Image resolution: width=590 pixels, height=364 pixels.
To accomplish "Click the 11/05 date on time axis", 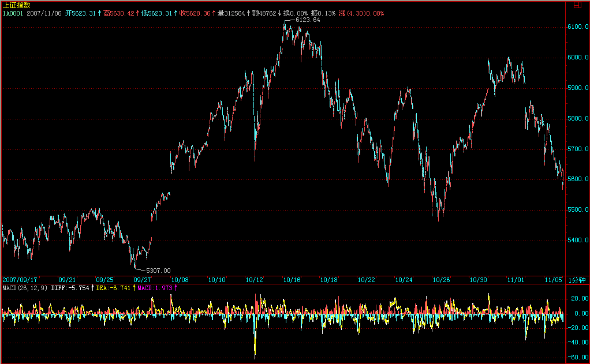I will pyautogui.click(x=553, y=280).
